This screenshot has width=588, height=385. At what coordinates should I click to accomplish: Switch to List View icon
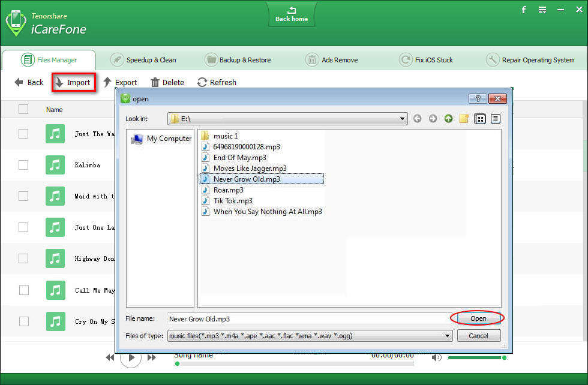pos(480,119)
